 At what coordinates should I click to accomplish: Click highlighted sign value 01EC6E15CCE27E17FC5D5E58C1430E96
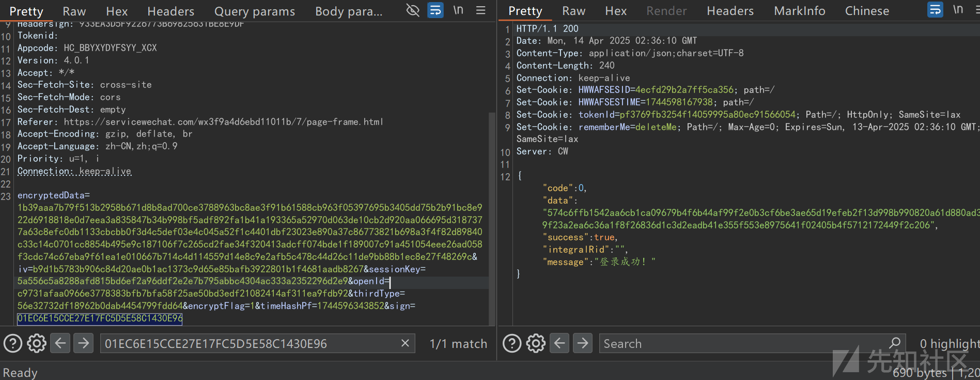coord(100,318)
